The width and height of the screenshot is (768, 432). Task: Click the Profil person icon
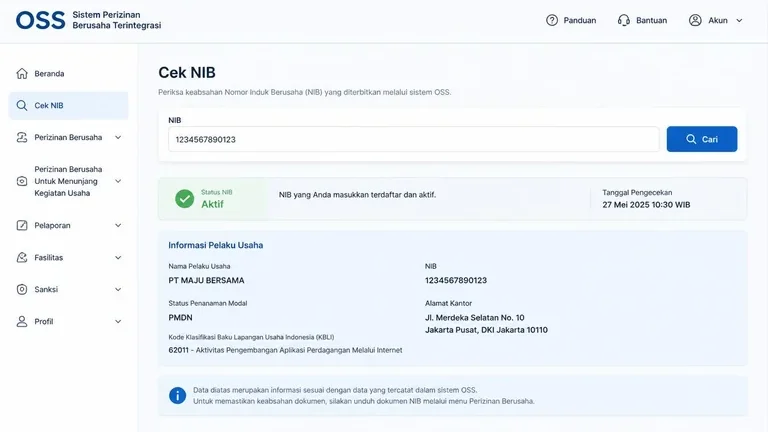click(22, 321)
